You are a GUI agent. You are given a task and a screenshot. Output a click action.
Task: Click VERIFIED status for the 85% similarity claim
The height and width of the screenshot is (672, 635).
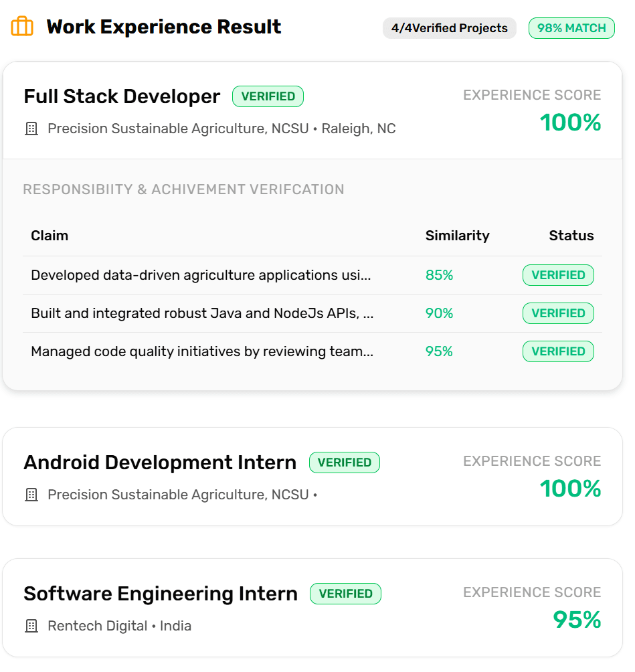(558, 275)
